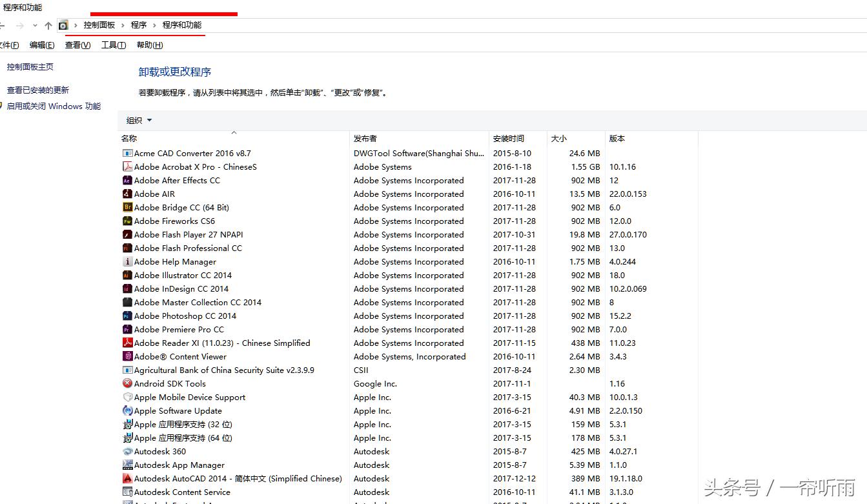Click the Android SDK Tools icon
This screenshot has width=867, height=504.
(x=127, y=383)
